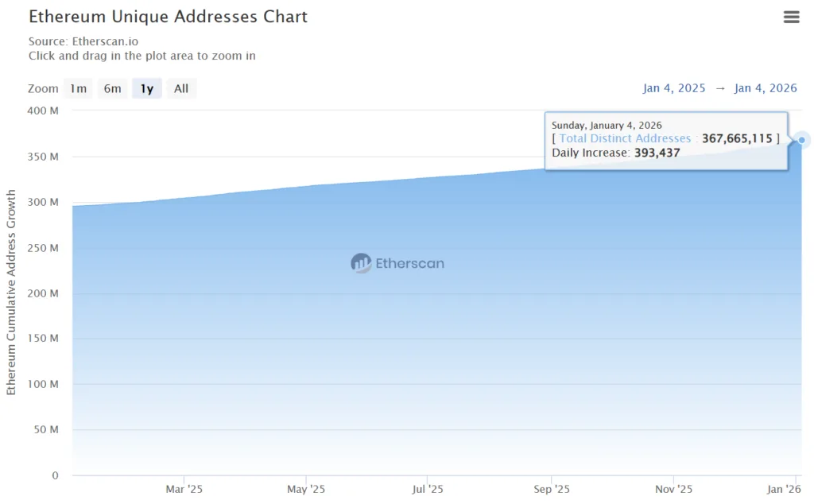Keep the 1y zoom range selected

pos(146,88)
